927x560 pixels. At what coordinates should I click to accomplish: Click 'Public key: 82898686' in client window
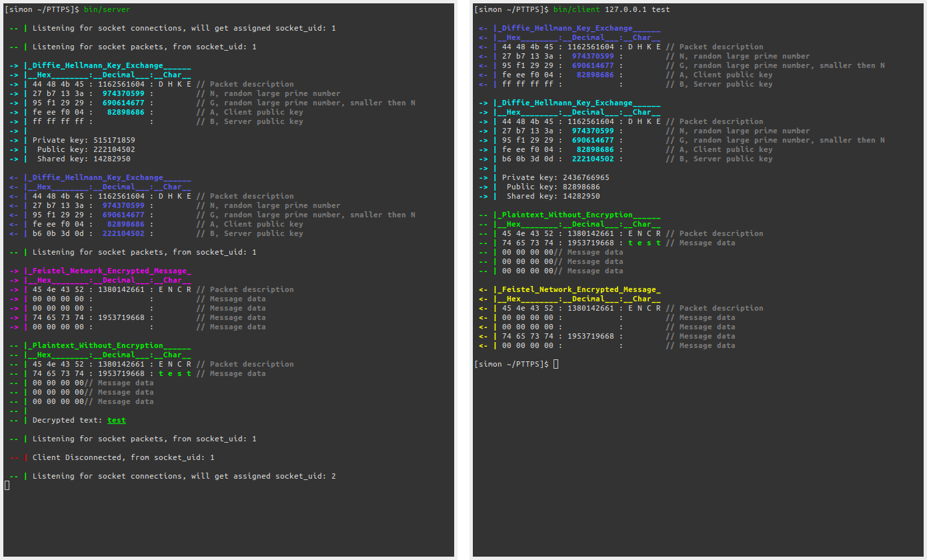pyautogui.click(x=553, y=187)
